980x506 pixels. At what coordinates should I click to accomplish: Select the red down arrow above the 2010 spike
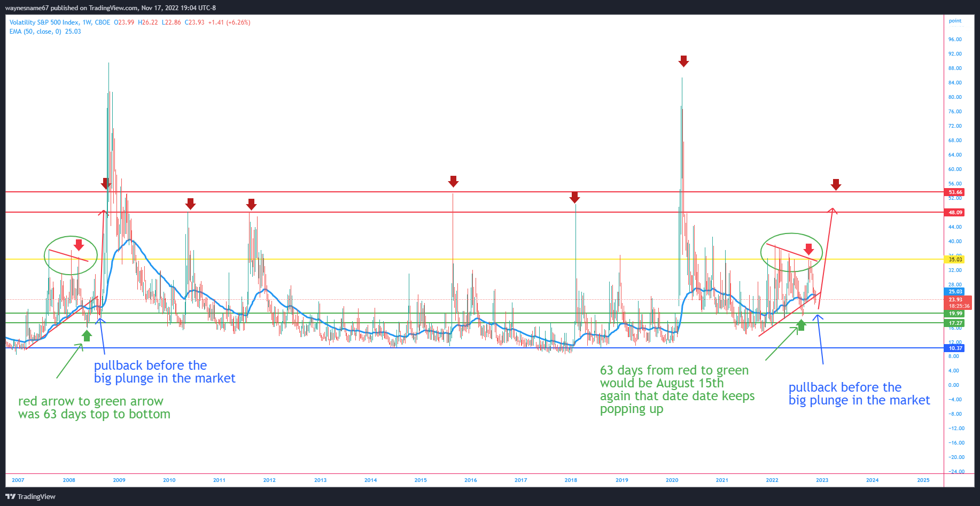pyautogui.click(x=190, y=204)
